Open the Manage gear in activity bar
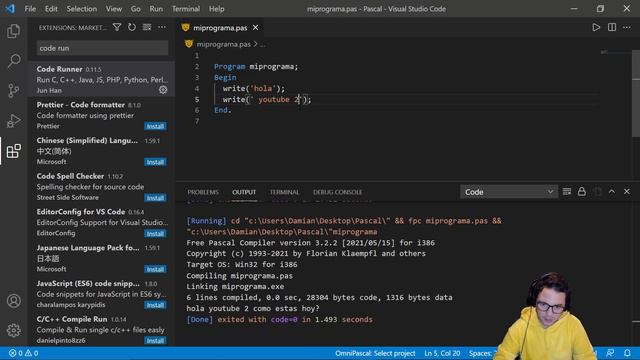Screen dimensions: 640x360 (x=13, y=330)
